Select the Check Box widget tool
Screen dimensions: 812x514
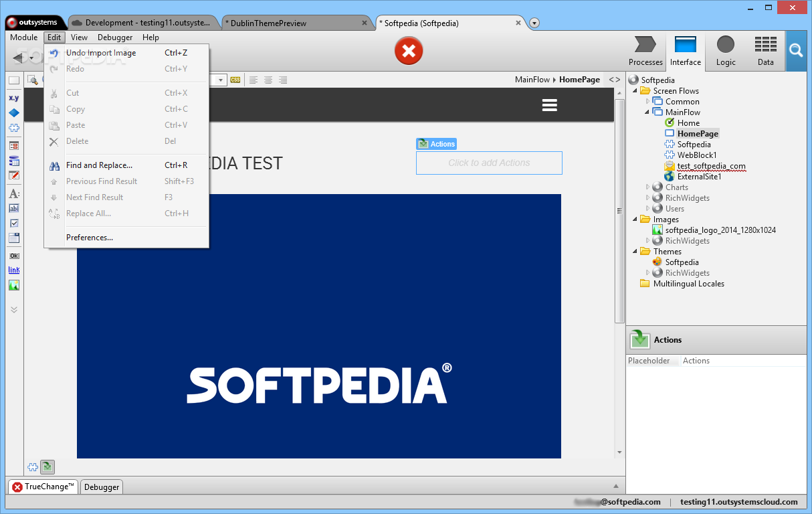(14, 223)
